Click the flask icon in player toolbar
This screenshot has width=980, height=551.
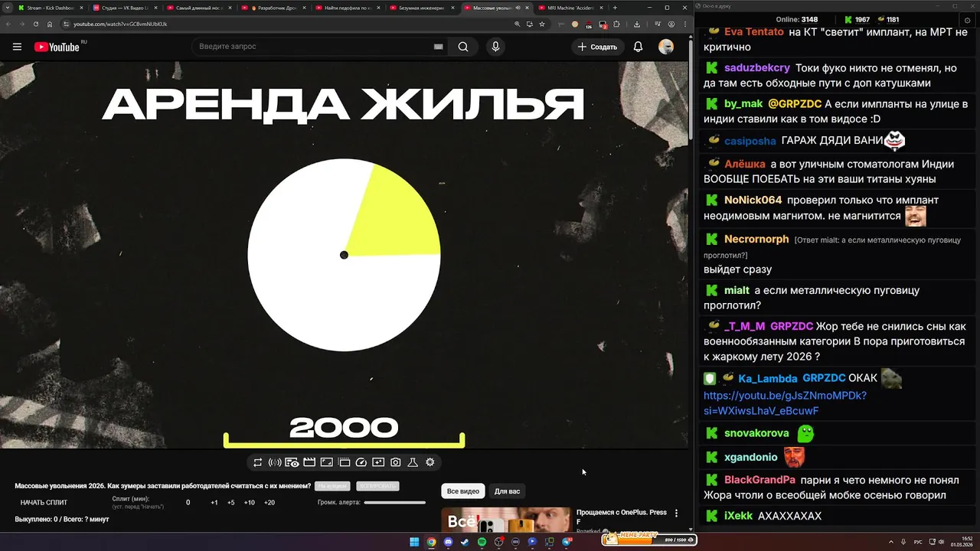pos(413,462)
